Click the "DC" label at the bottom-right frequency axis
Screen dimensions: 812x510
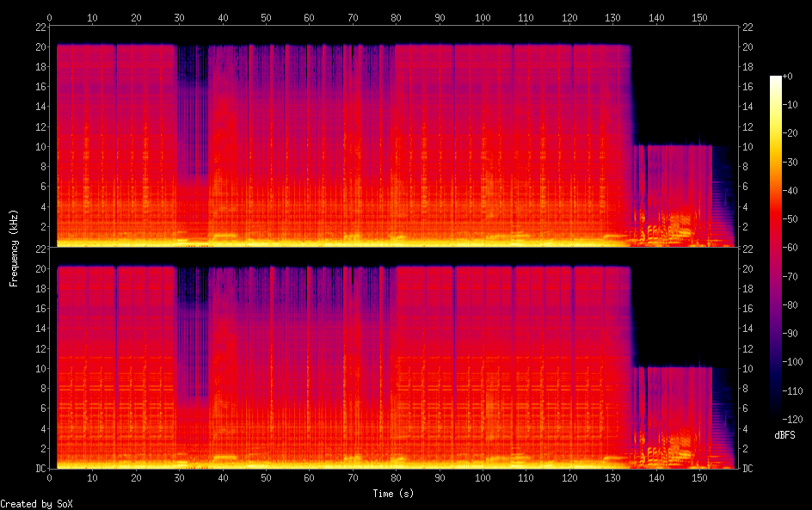click(x=748, y=469)
